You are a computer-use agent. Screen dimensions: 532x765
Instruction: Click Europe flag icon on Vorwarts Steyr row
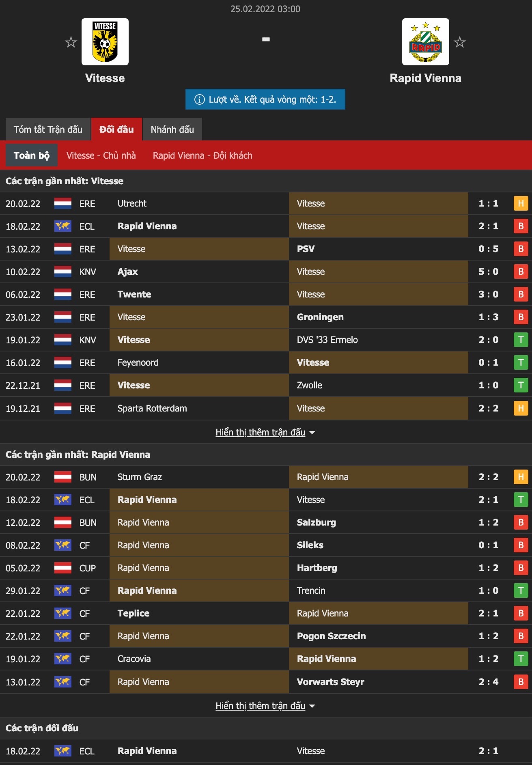pos(63,682)
